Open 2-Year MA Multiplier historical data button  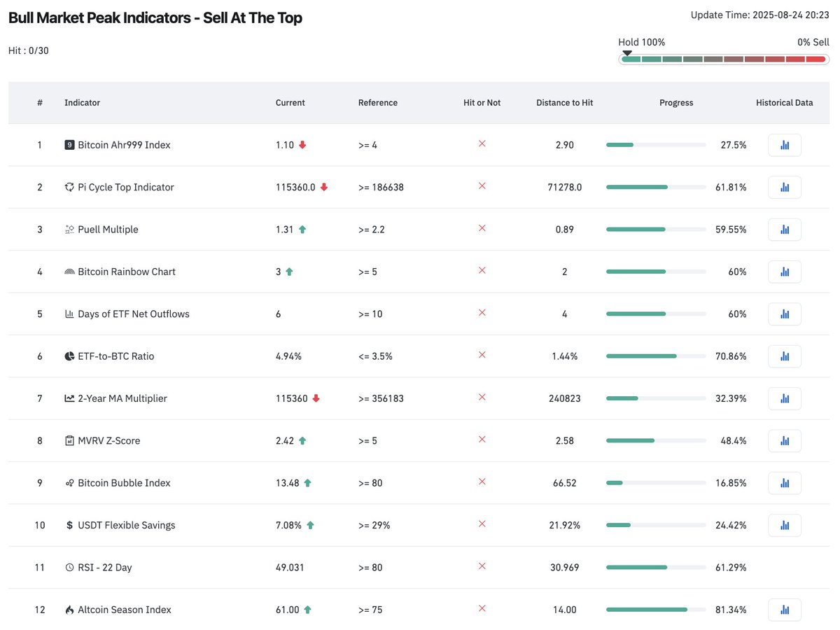click(785, 398)
